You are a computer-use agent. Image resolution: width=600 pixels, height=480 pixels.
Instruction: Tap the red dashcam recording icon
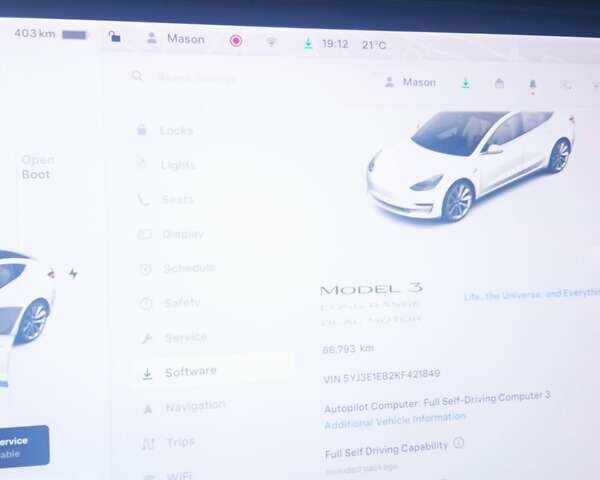[x=236, y=41]
